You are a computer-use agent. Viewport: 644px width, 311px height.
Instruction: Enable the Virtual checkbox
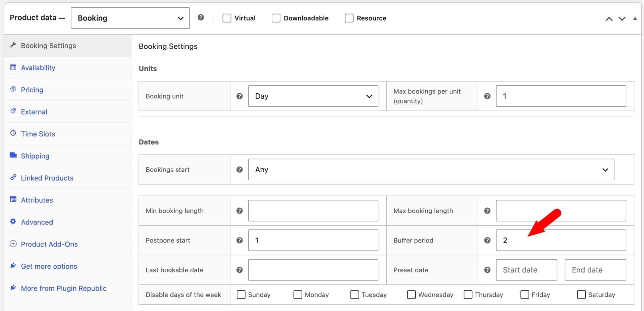pos(227,18)
